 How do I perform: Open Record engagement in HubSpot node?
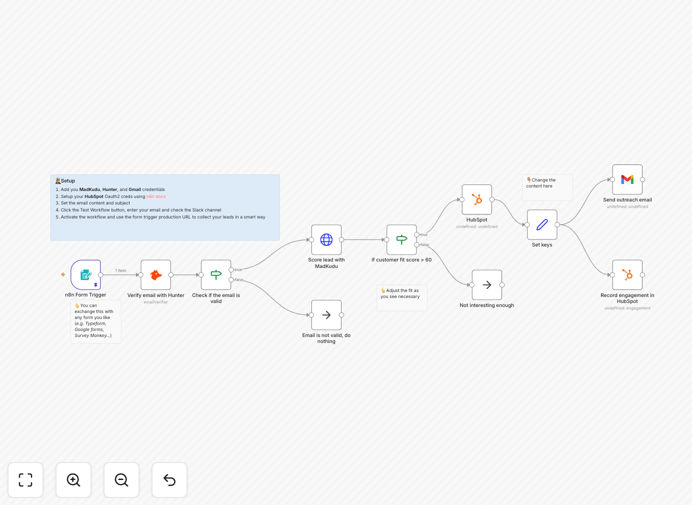pos(627,275)
